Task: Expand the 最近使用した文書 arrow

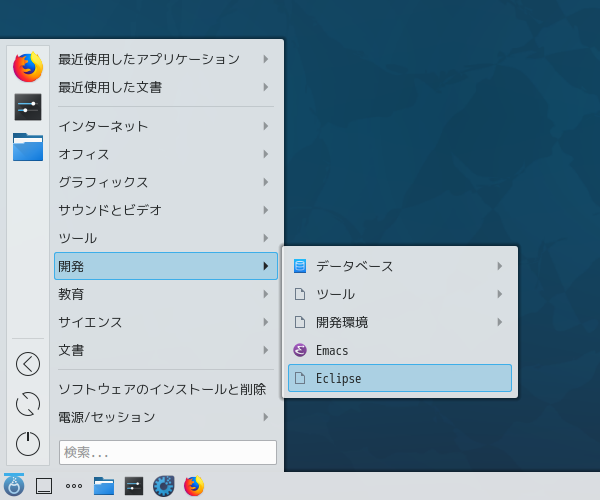Action: pyautogui.click(x=266, y=87)
